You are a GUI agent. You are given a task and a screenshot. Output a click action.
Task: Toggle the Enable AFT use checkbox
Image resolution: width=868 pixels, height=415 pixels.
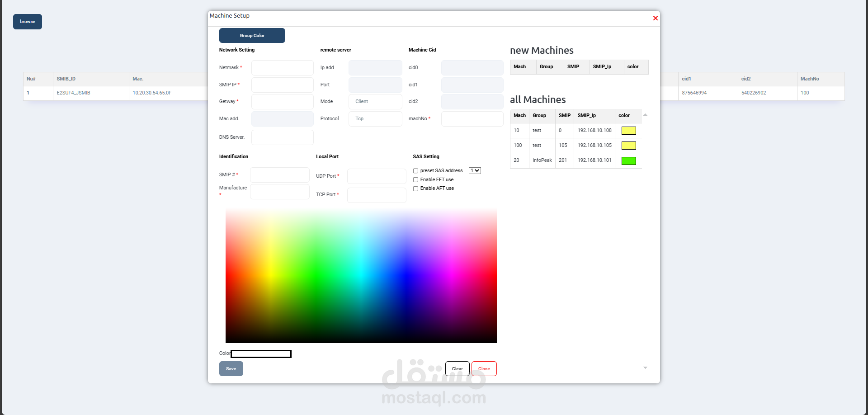click(415, 189)
